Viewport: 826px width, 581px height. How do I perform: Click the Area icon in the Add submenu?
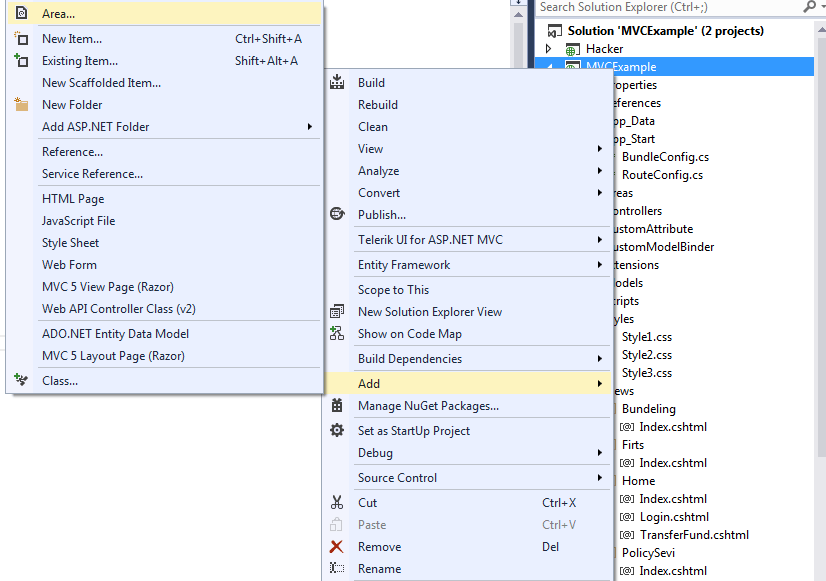tap(21, 13)
